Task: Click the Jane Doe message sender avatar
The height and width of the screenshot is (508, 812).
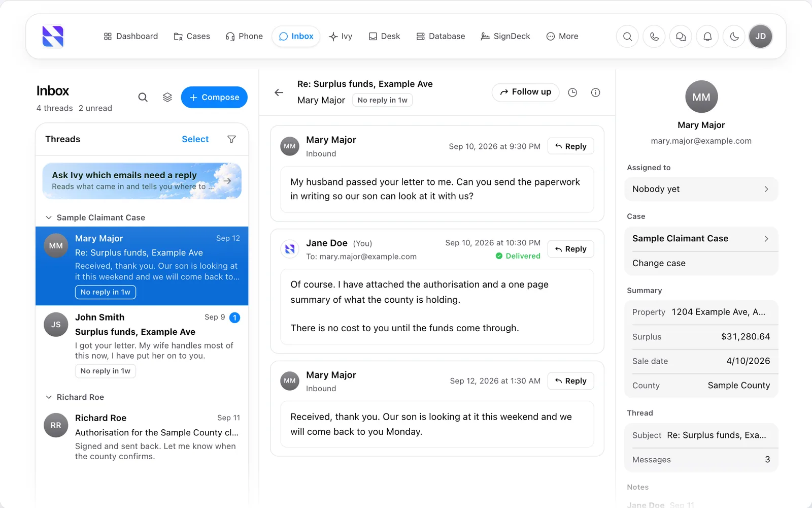Action: pyautogui.click(x=290, y=249)
